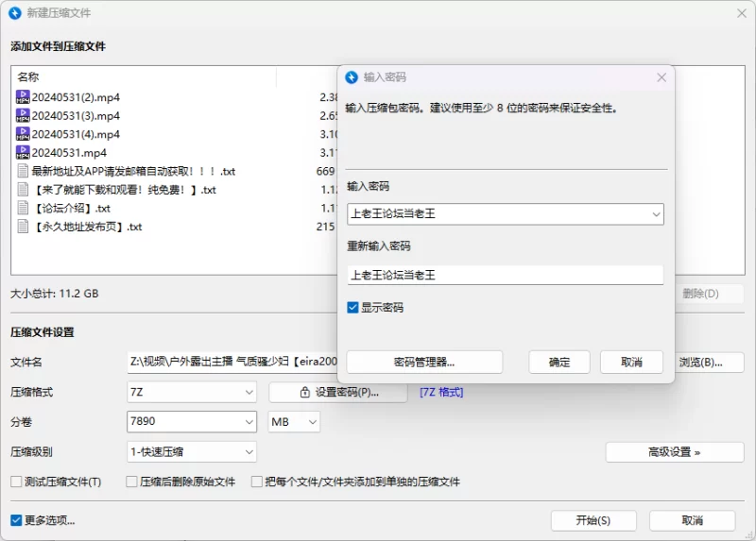Expand the 压缩级别 dropdown
Image resolution: width=756 pixels, height=541 pixels.
point(191,452)
